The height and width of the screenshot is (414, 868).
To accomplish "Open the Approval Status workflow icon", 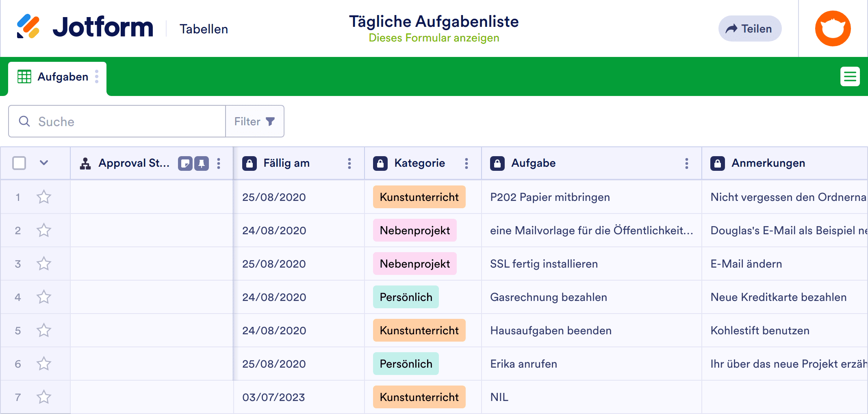I will [x=85, y=163].
